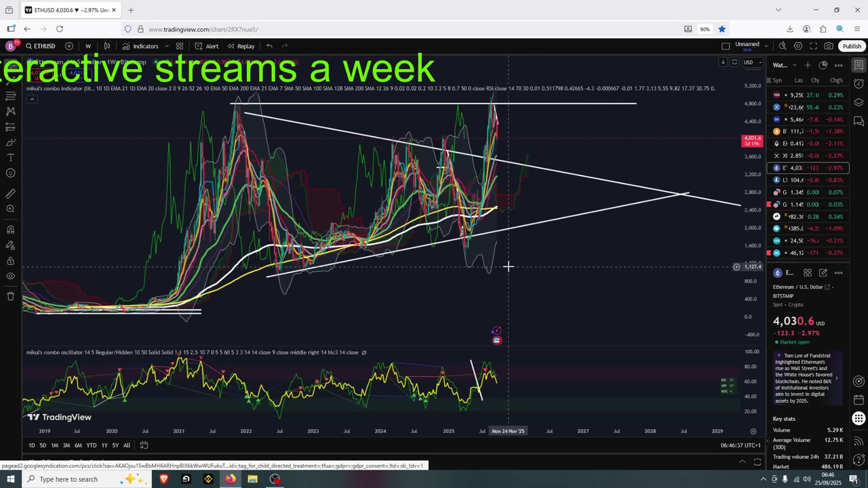This screenshot has width=868, height=488.
Task: Undo the last chart action
Action: coord(269,46)
